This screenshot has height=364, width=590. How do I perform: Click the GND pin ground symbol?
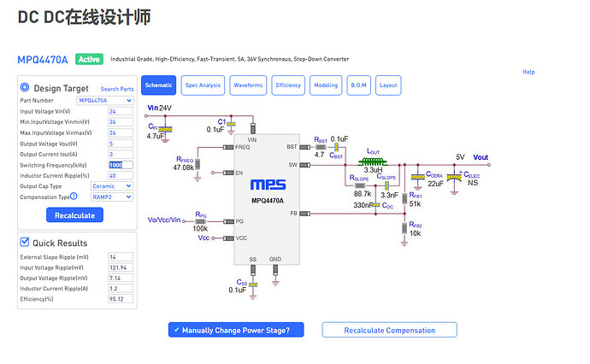pyautogui.click(x=275, y=283)
